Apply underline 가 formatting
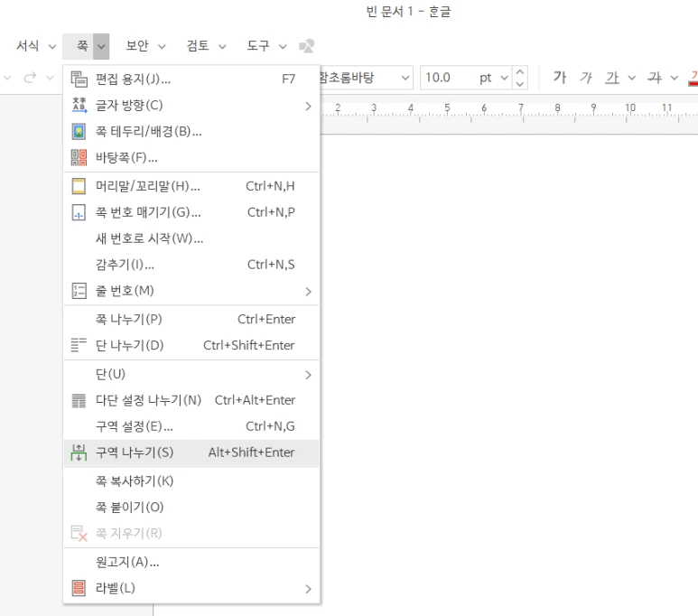 point(612,78)
